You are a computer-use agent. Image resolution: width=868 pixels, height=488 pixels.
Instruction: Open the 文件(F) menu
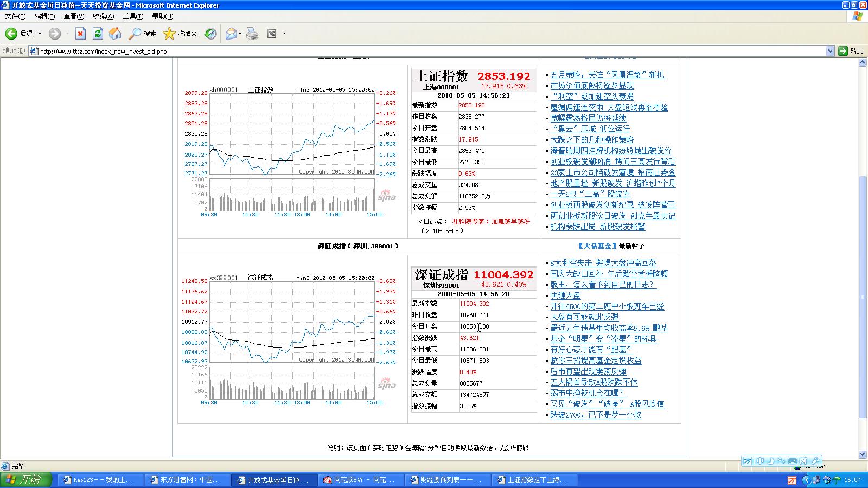point(15,16)
